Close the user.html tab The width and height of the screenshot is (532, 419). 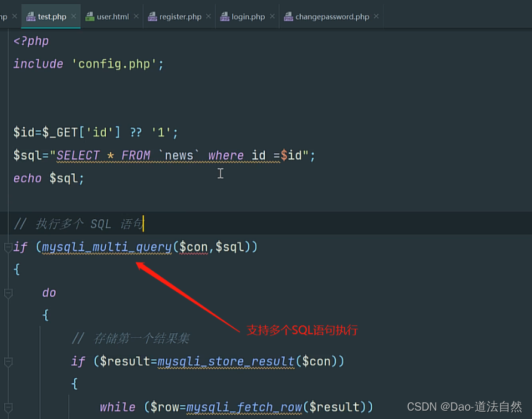(136, 16)
